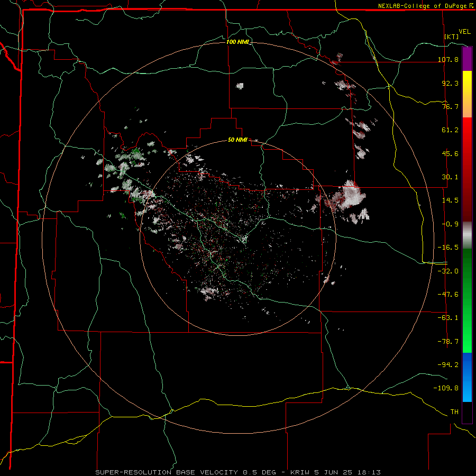The height and width of the screenshot is (476, 476).
Task: Click the 30.1 velocity scale value
Action: 450,177
